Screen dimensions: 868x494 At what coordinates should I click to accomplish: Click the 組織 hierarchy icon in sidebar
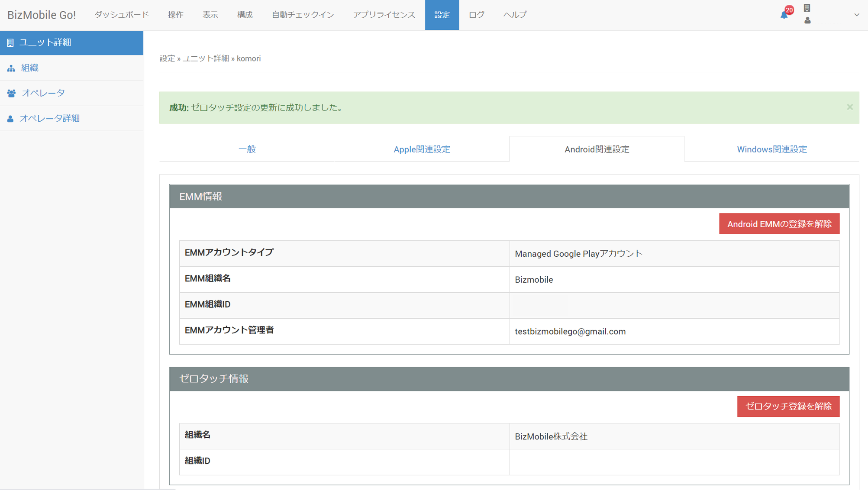(11, 68)
